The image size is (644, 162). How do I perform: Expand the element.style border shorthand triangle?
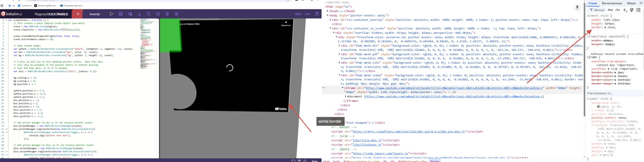605,28
